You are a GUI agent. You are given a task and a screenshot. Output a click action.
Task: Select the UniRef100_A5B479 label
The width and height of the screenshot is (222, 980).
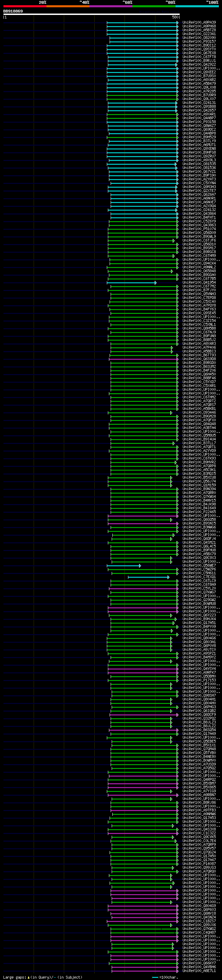tap(199, 84)
